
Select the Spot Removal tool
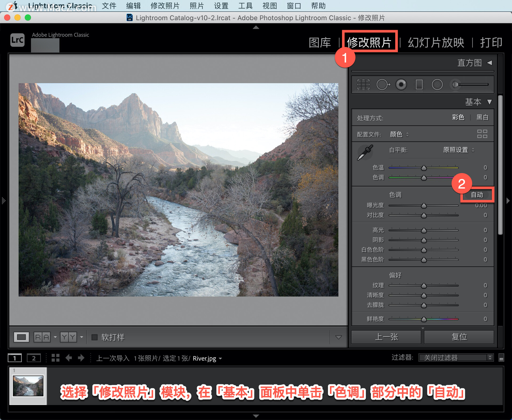(383, 85)
